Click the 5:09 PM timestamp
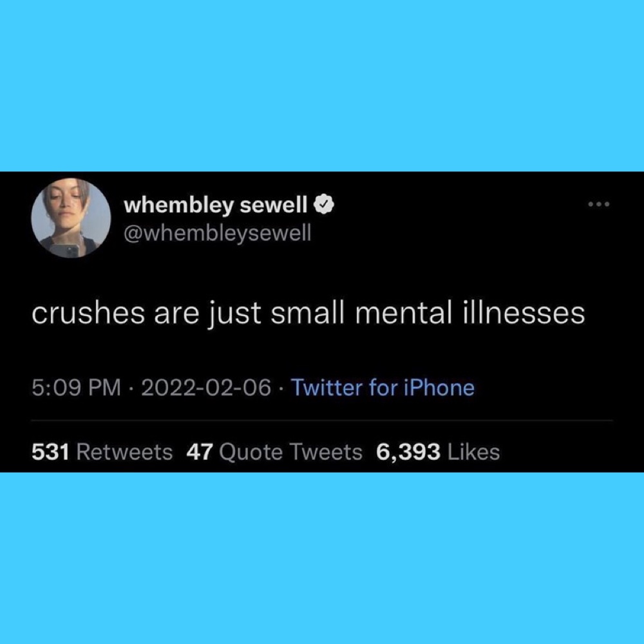 click(x=77, y=387)
